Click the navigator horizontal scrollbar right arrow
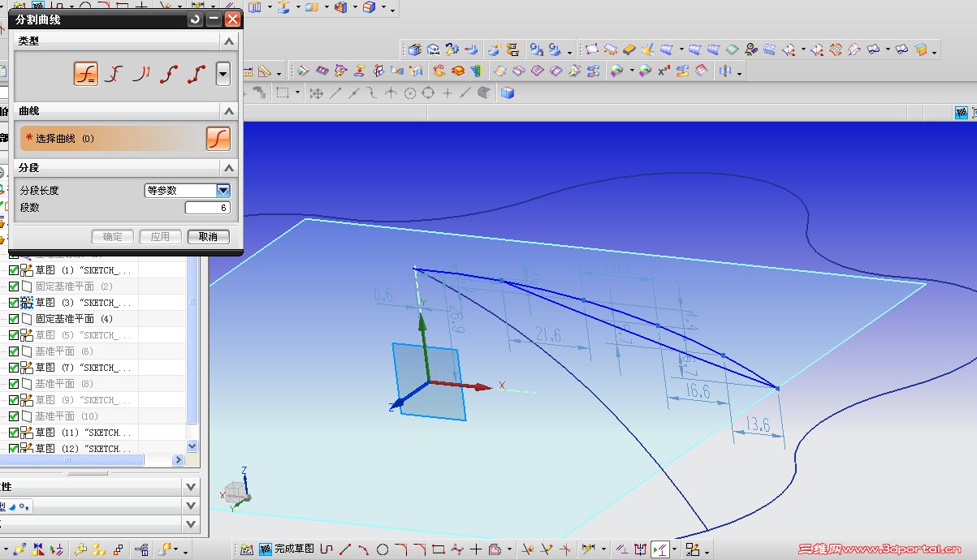Screen dimensions: 977x560 [179, 460]
